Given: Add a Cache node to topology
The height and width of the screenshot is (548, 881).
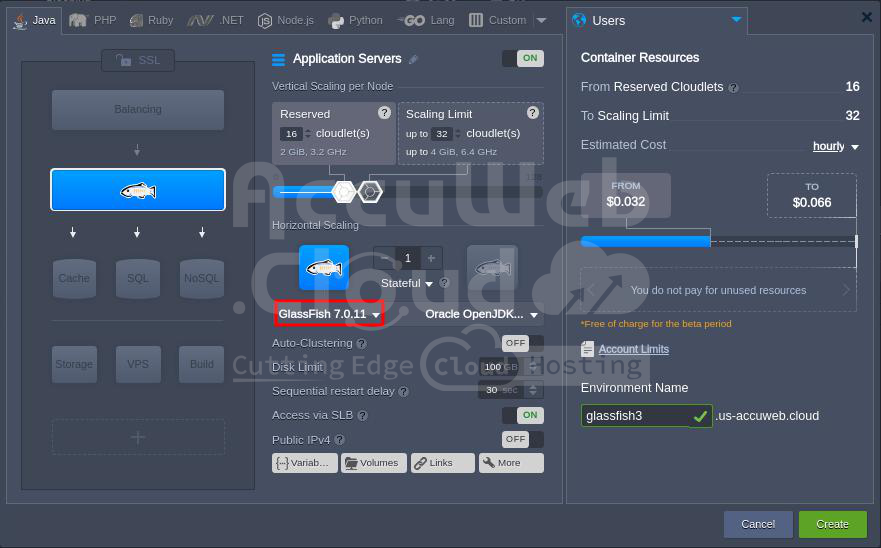Looking at the screenshot, I should tap(74, 279).
